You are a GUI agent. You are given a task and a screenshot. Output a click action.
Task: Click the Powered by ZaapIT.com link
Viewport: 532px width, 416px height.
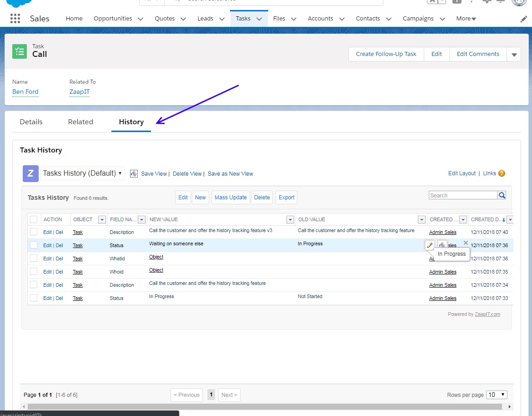pos(487,314)
